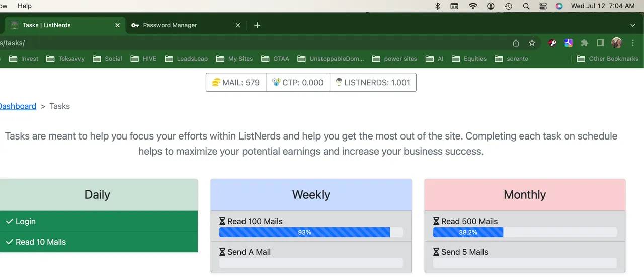Open the UnstoppableDom... bookmarks folder
Screen dimensions: 644x277
click(x=331, y=59)
